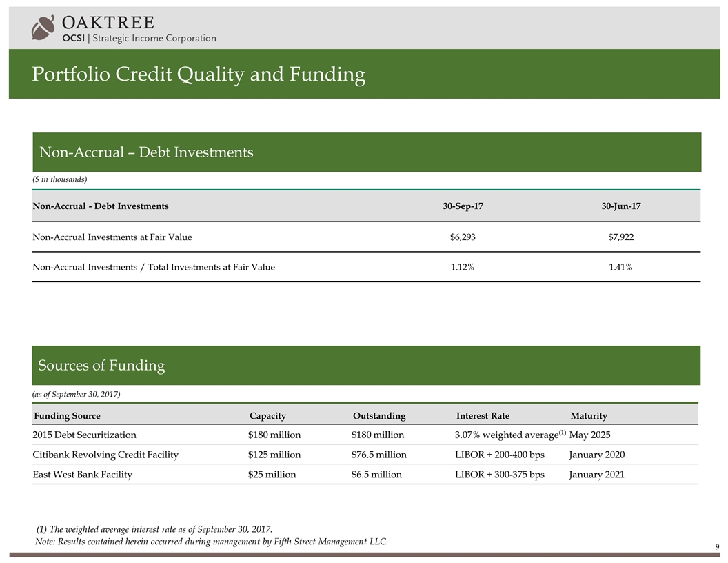Viewport: 728px width, 563px height.
Task: Select the Citibank Revolving Credit Facility row label
Action: [x=105, y=455]
